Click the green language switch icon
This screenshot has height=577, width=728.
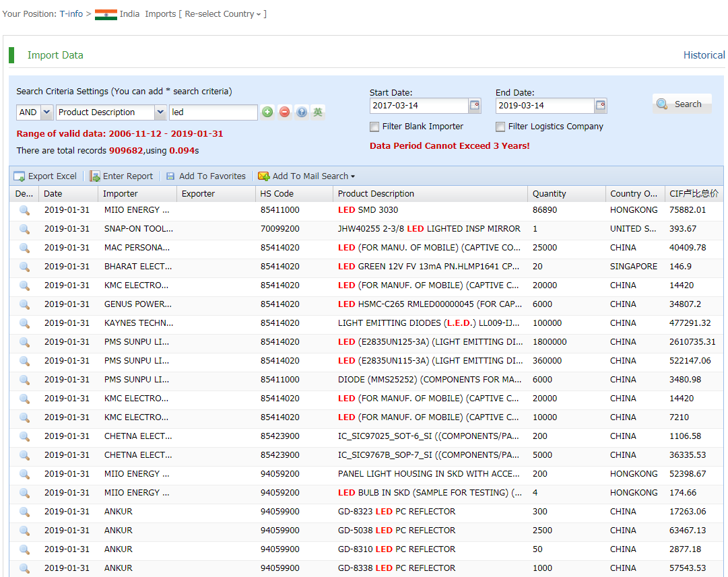pos(318,112)
